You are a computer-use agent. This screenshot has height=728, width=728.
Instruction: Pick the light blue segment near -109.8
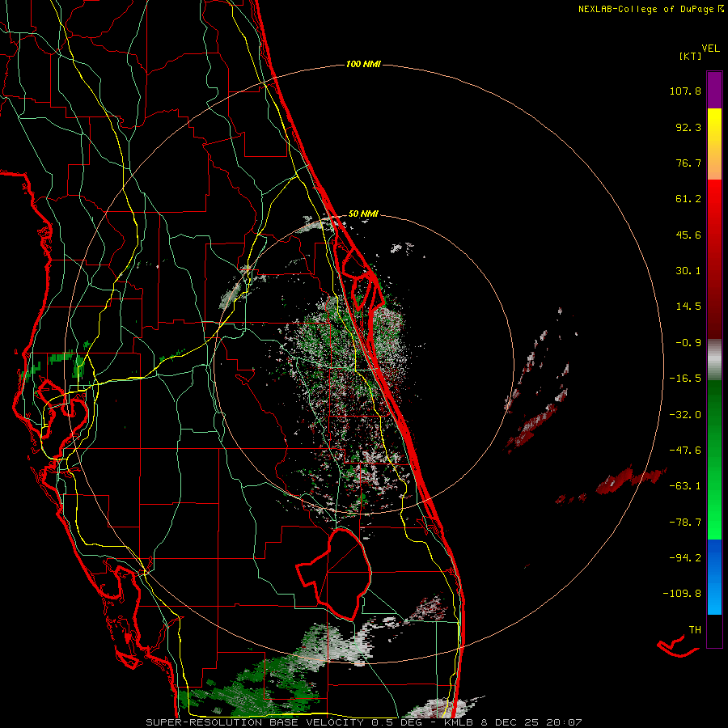pyautogui.click(x=714, y=597)
